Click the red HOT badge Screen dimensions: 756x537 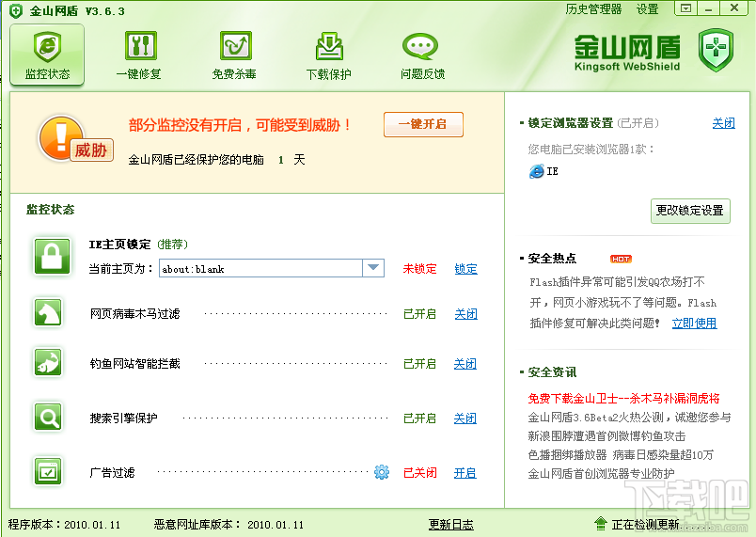(621, 259)
